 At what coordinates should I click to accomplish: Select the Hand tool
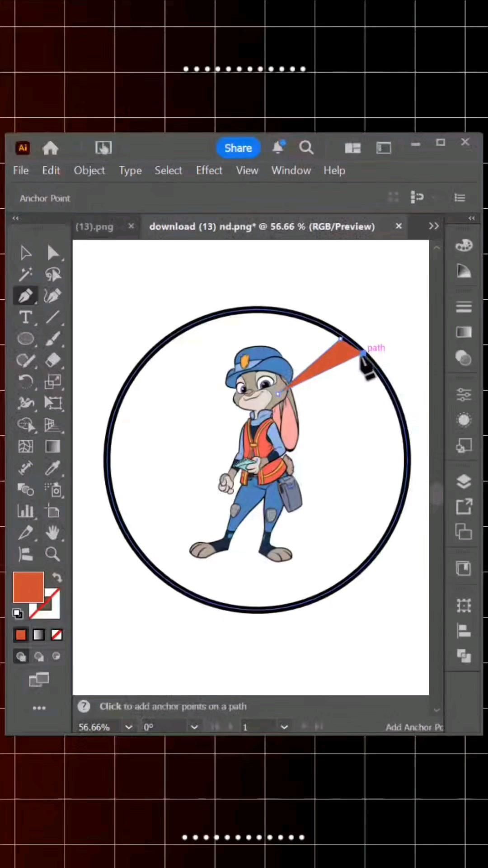click(52, 533)
